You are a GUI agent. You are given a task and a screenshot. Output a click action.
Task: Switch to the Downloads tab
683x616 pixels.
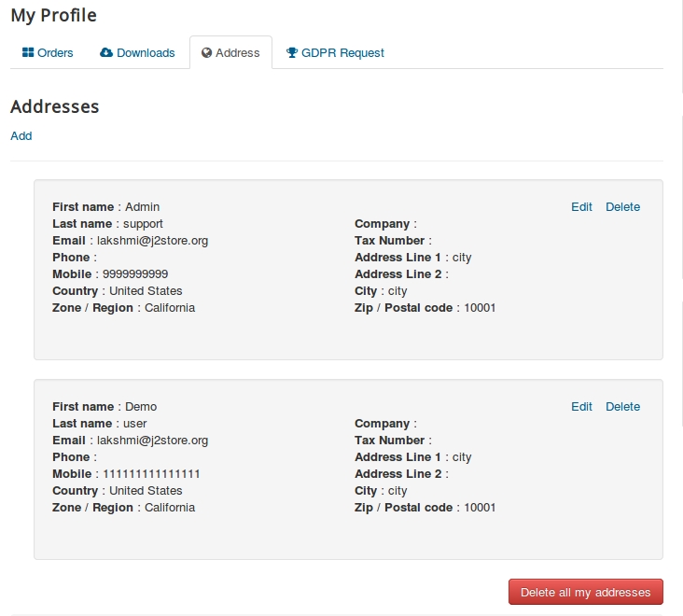coord(146,53)
